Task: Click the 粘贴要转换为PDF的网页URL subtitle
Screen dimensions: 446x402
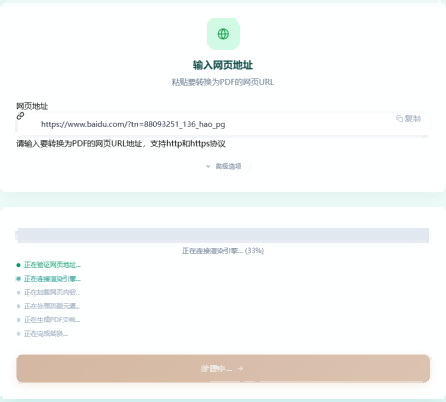Action: pos(223,82)
